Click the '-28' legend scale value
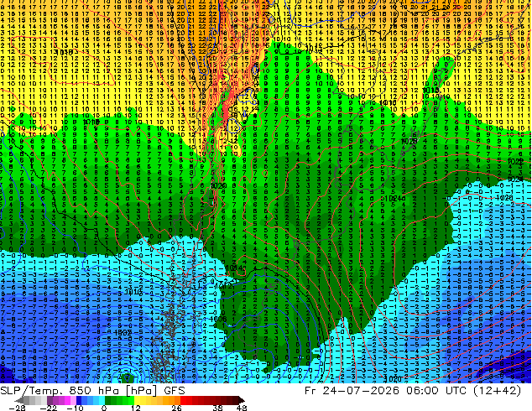Viewport: 532px width, 411px height. tap(17, 408)
